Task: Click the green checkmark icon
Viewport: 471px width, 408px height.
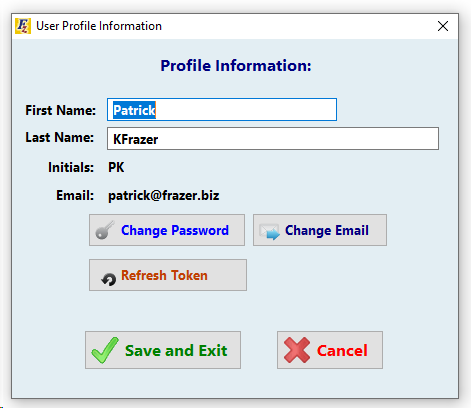Action: click(x=105, y=350)
